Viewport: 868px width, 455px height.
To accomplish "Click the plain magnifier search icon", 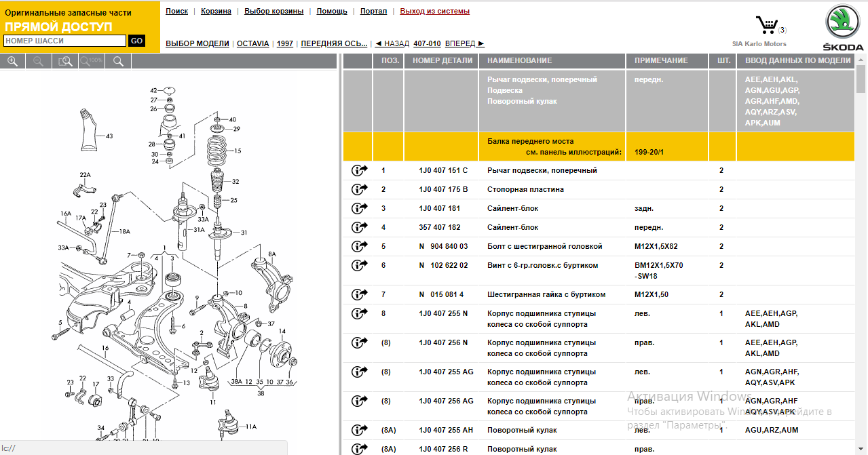I will [118, 61].
